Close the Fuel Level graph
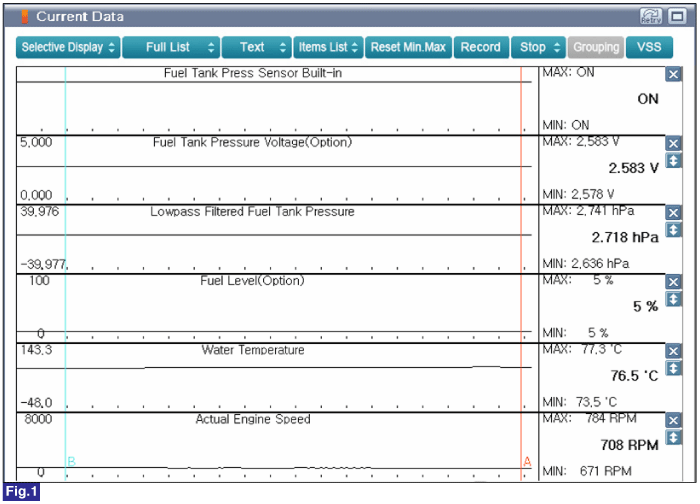 click(x=673, y=282)
